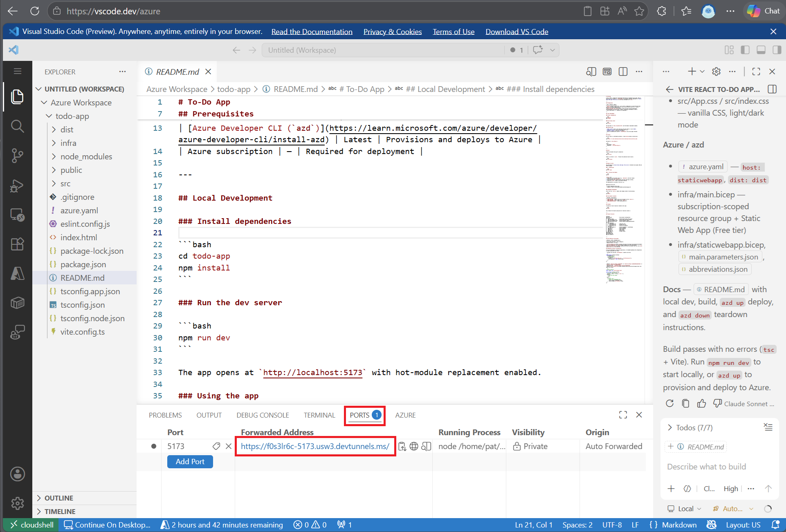The image size is (786, 532).
Task: Open README preview to the side
Action: [x=591, y=72]
